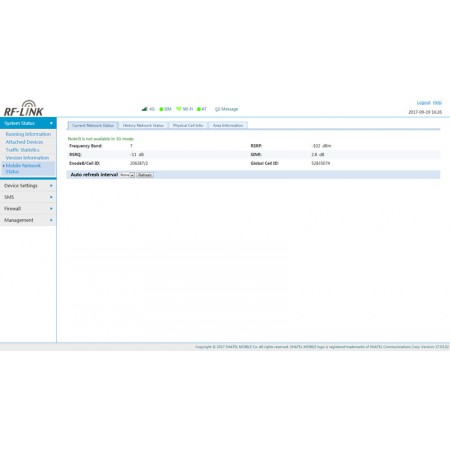Collapse the System Status menu arrow

(x=51, y=123)
